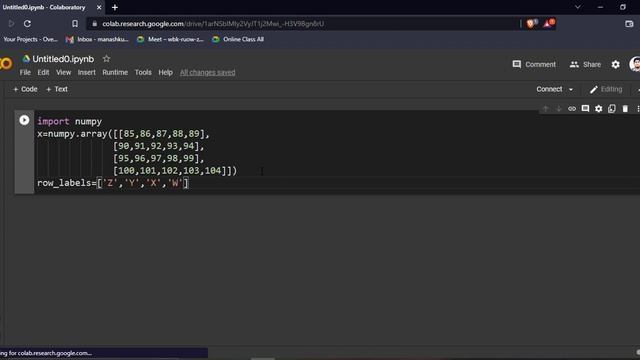
Task: Copy link to cell icon
Action: pos(572,109)
